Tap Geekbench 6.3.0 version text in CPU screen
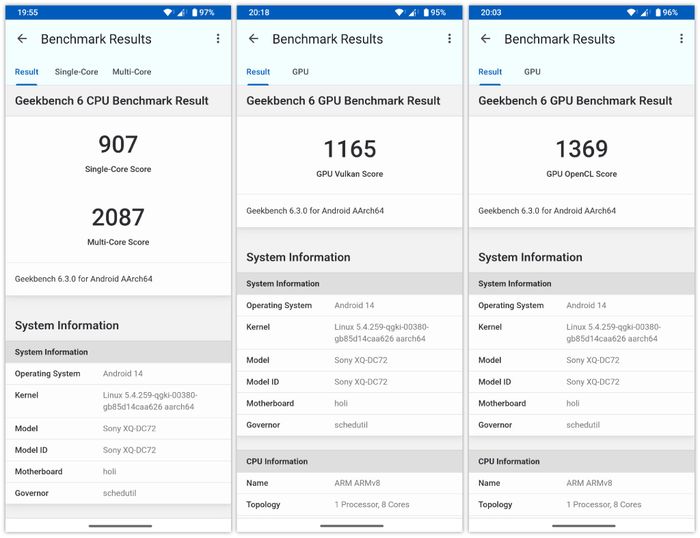Screen dimensions: 700x538 pos(83,279)
